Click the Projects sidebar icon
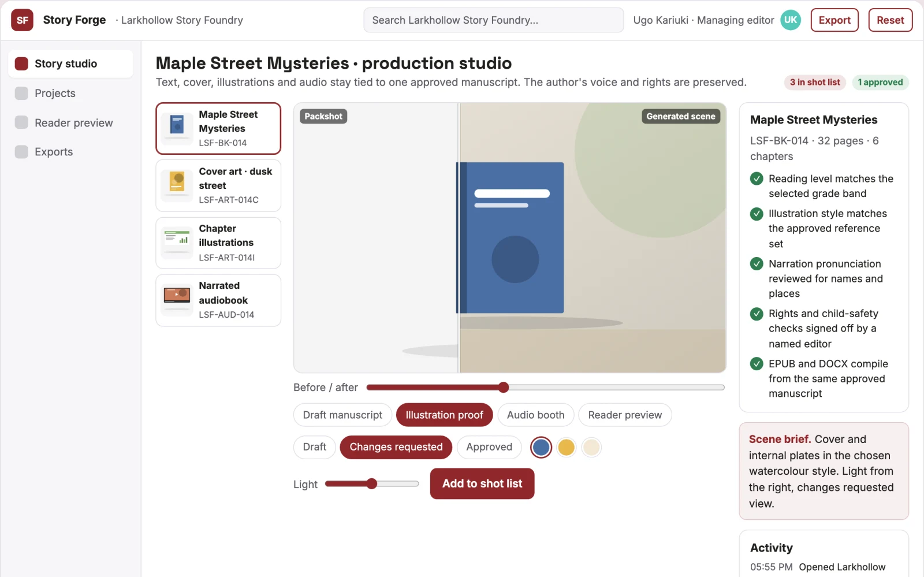 pos(21,93)
